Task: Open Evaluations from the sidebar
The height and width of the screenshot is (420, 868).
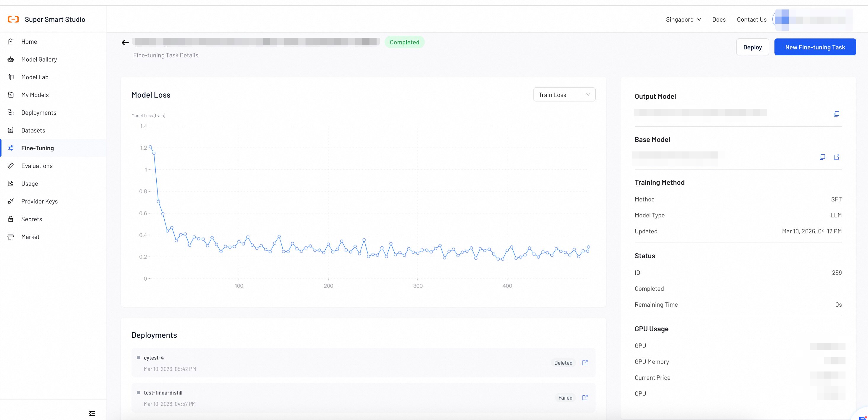Action: click(x=53, y=166)
